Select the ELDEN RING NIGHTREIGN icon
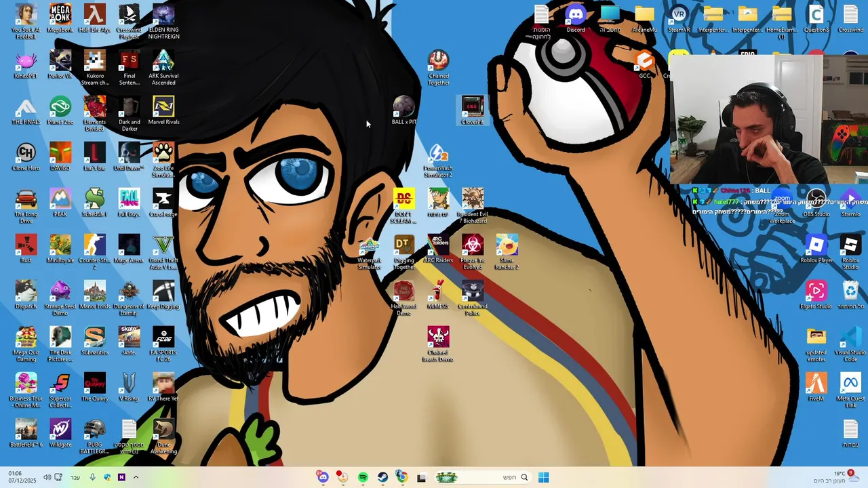Image resolution: width=868 pixels, height=488 pixels. (x=163, y=22)
